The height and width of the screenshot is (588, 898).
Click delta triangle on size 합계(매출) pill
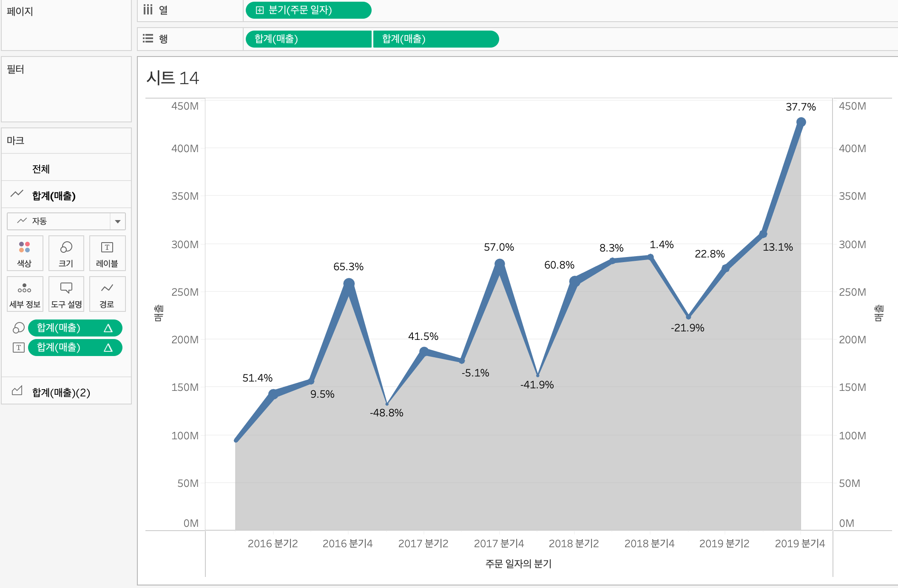tap(108, 328)
